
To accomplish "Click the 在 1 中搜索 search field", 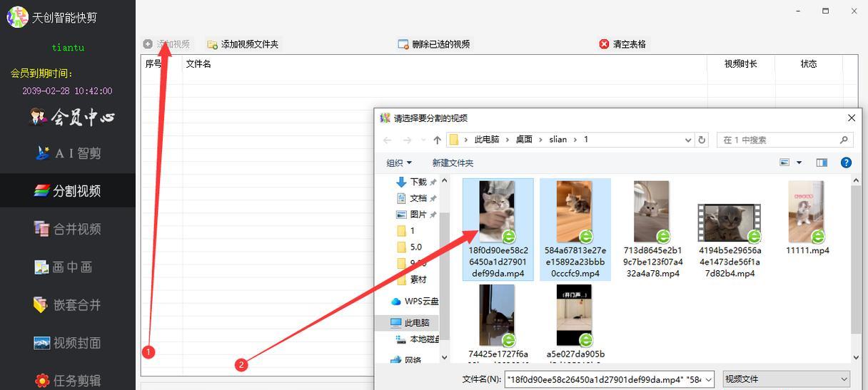I will click(785, 140).
